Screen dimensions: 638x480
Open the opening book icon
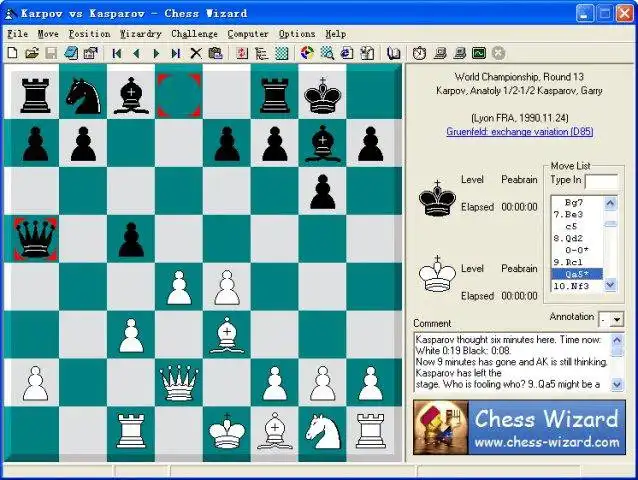[393, 53]
